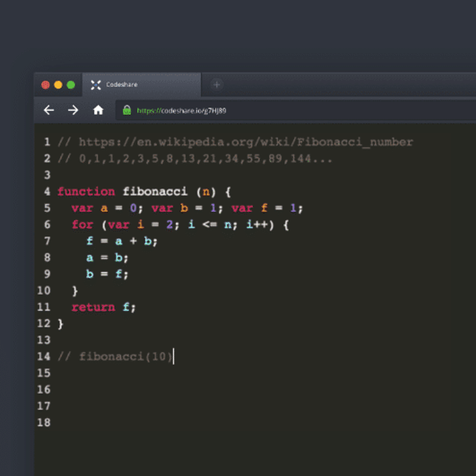476x476 pixels.
Task: Place cursor in empty line 16
Action: (178, 389)
